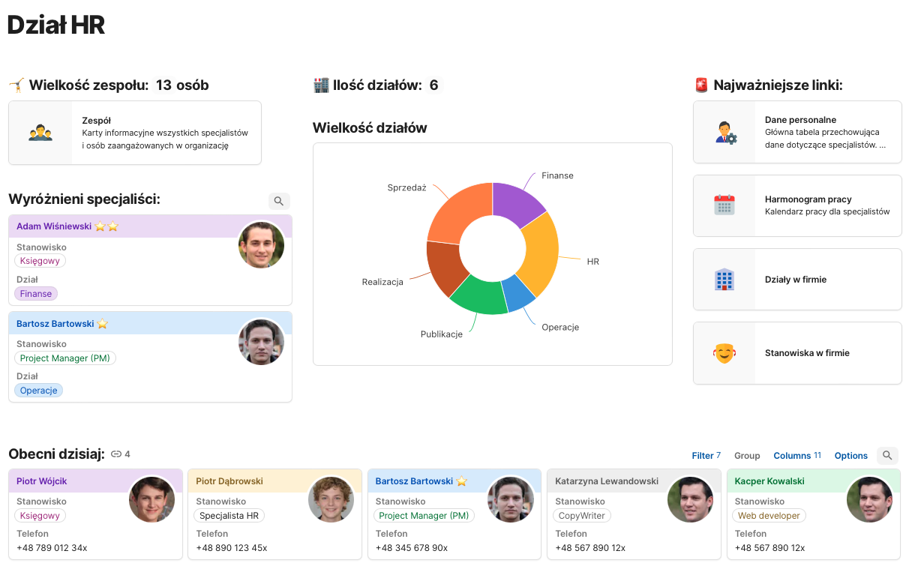Open the Harmonogram pracy calendar icon
The width and height of the screenshot is (924, 563).
pos(724,205)
